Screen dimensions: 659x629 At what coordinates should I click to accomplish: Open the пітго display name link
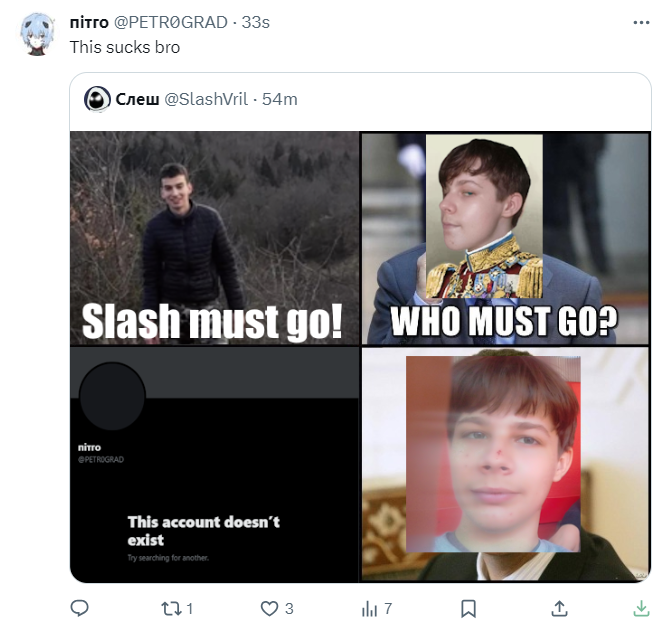(89, 22)
